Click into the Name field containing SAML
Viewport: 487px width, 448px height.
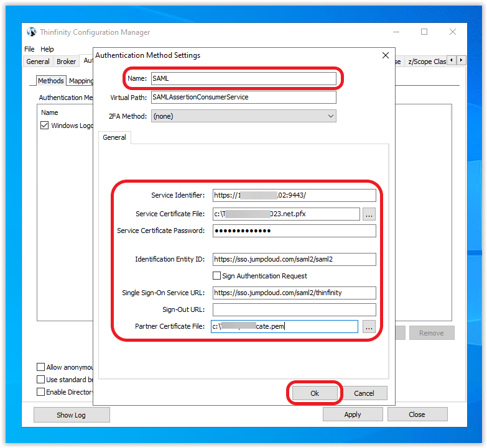[x=244, y=78]
